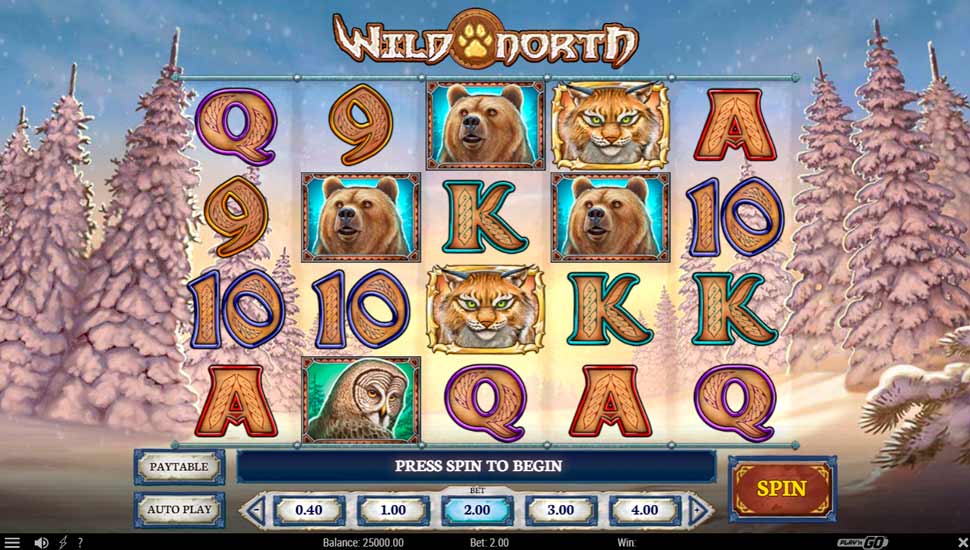Image resolution: width=970 pixels, height=550 pixels.
Task: Open Auto Play options
Action: point(179,510)
